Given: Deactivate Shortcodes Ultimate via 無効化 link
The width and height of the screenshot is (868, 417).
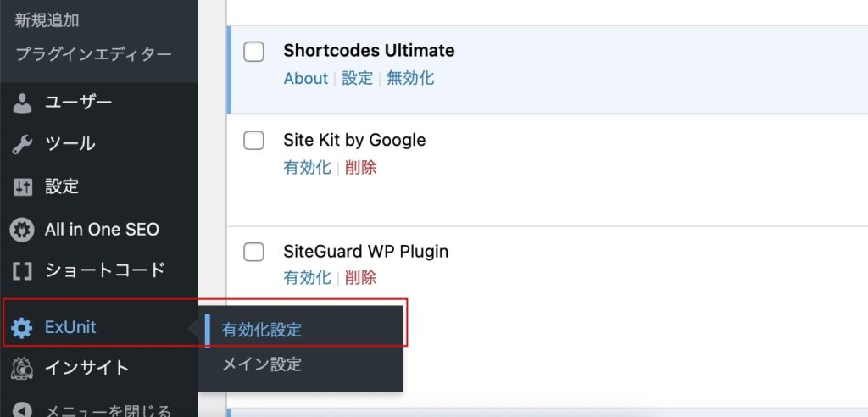Looking at the screenshot, I should 410,78.
